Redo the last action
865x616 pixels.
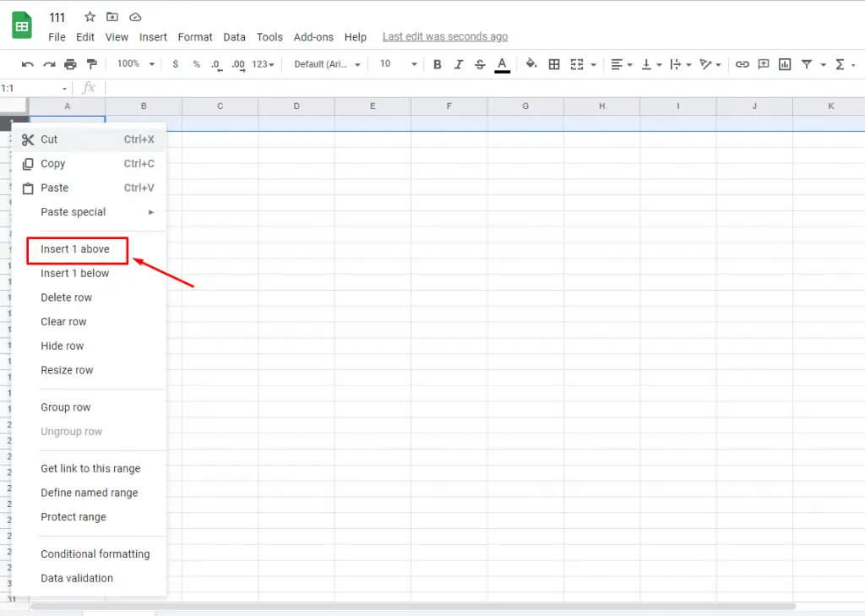(49, 64)
